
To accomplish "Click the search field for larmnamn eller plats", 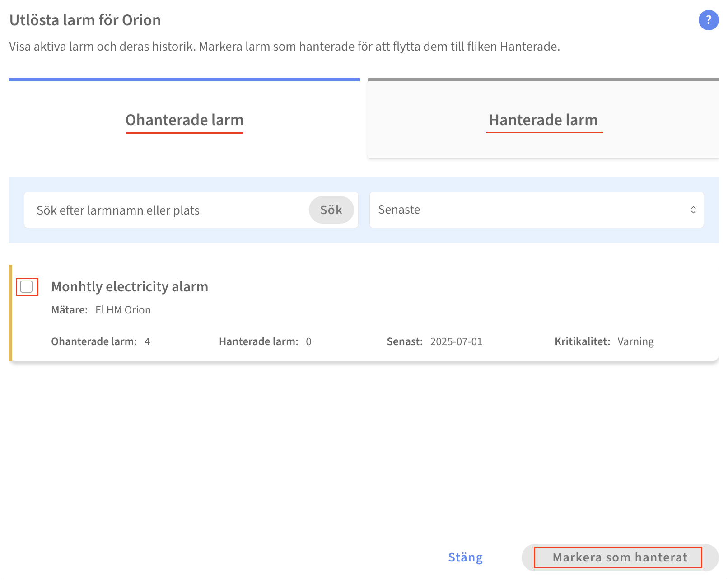I will (x=167, y=210).
